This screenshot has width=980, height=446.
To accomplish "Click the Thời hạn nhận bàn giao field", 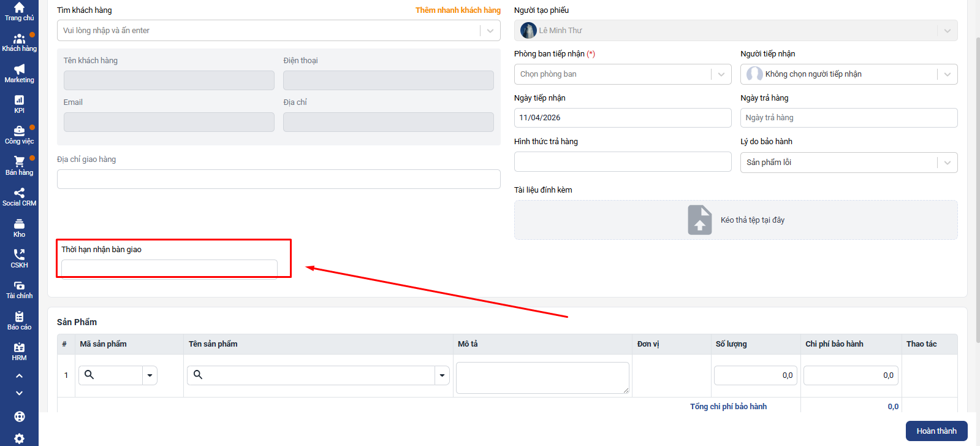I will [169, 268].
